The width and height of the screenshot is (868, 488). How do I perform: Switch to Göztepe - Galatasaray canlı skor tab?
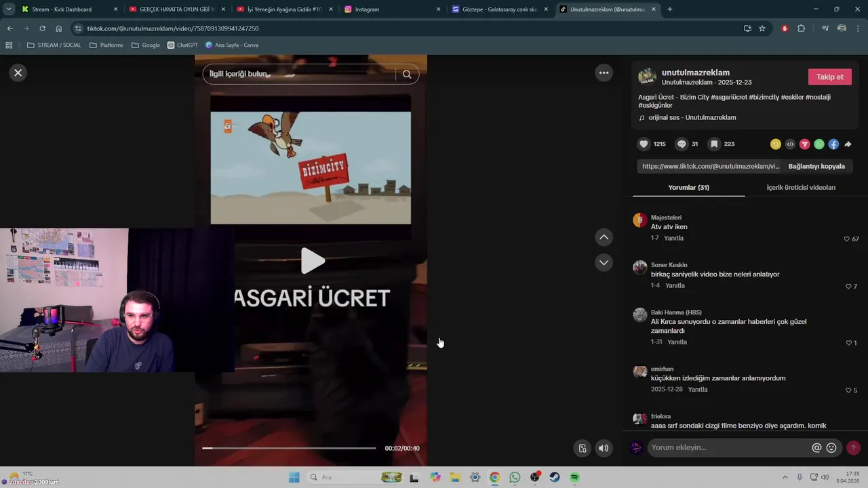[500, 9]
